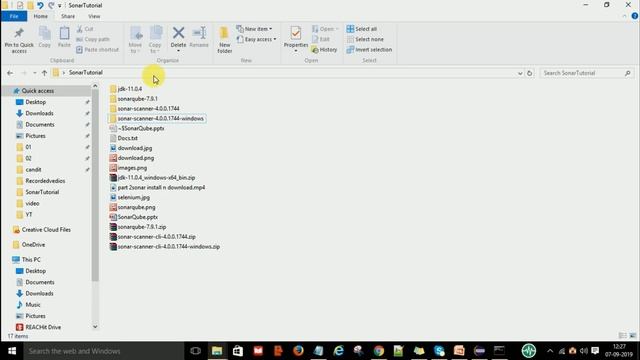The width and height of the screenshot is (640, 360).
Task: Switch to large icons view
Action: tap(633, 336)
